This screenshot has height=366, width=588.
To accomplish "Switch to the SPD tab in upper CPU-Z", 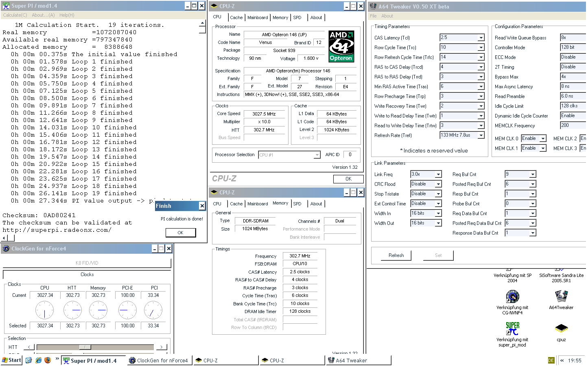I will point(297,17).
